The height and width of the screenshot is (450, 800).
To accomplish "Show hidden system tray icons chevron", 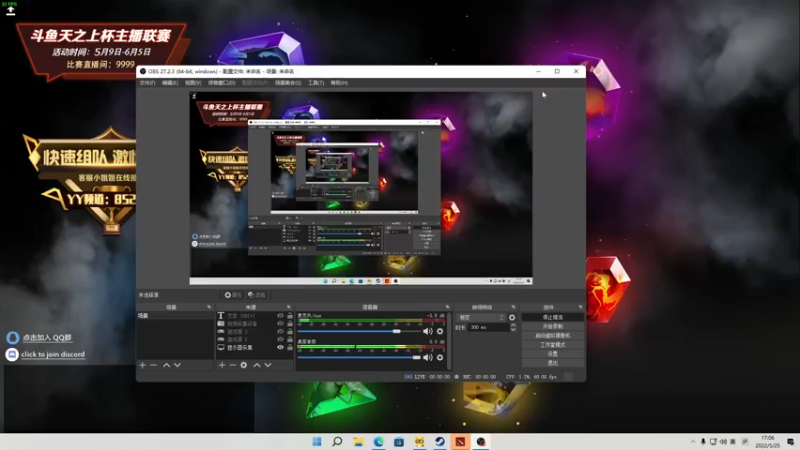I will (693, 442).
